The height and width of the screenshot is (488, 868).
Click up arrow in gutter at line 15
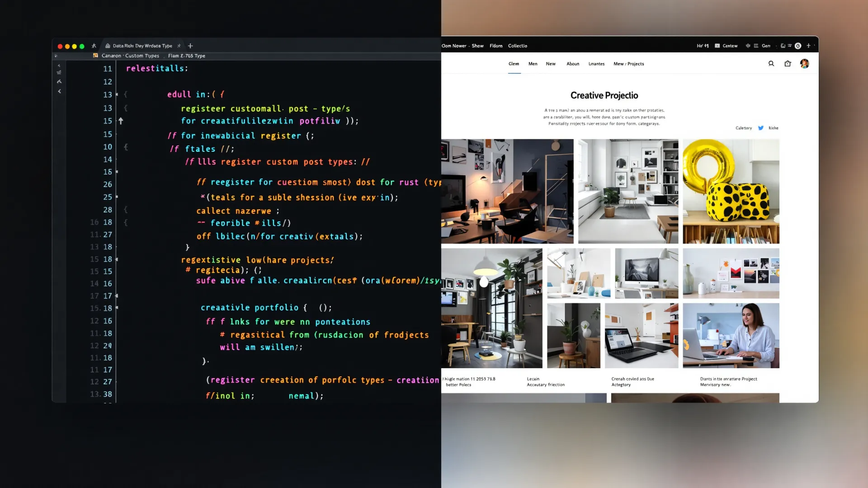coord(121,121)
